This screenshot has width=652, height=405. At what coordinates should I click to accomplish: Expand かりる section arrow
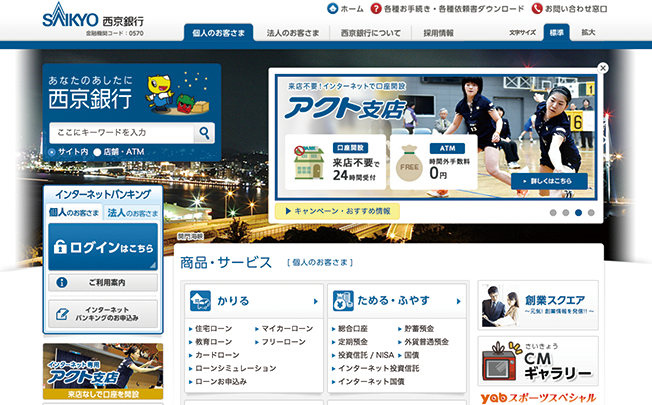click(x=316, y=301)
